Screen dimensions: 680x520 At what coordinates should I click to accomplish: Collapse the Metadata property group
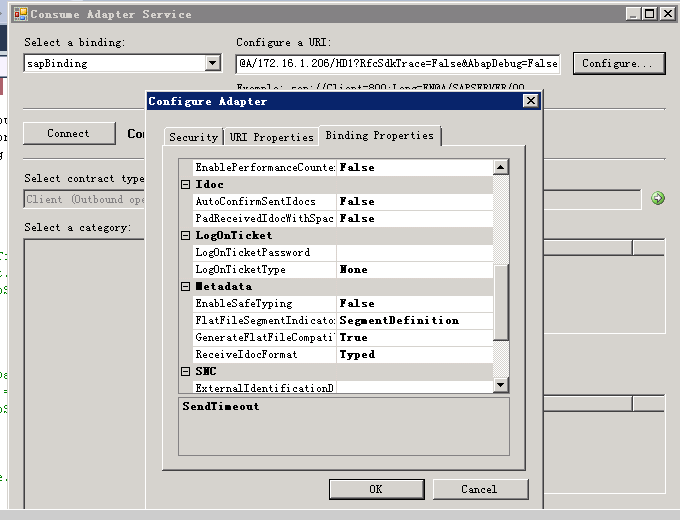pos(186,287)
